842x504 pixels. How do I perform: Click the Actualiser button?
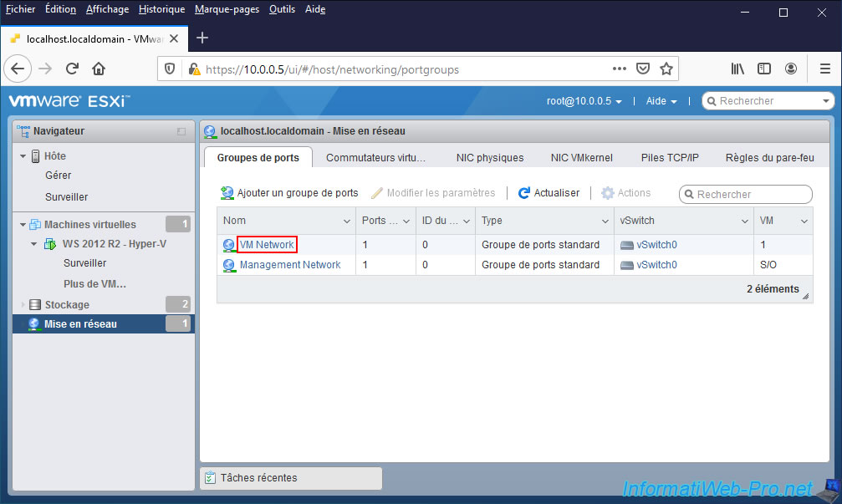[x=549, y=193]
